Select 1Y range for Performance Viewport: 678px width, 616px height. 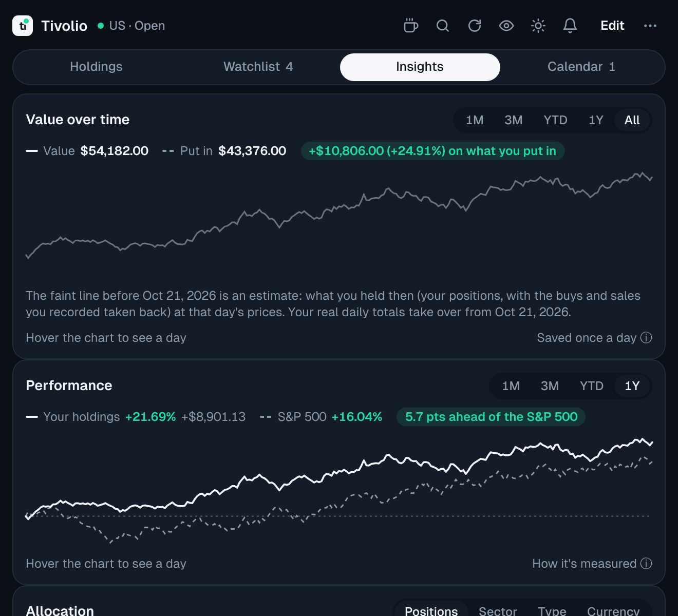632,386
